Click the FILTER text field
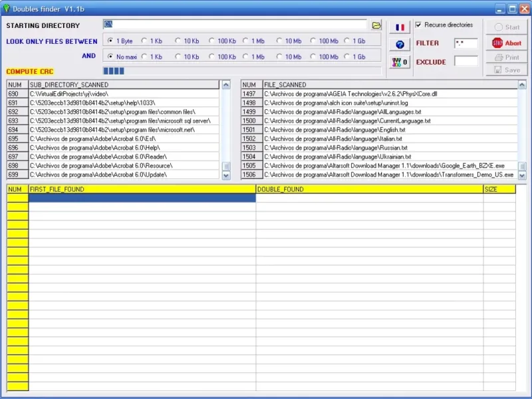The height and width of the screenshot is (399, 532). 466,43
